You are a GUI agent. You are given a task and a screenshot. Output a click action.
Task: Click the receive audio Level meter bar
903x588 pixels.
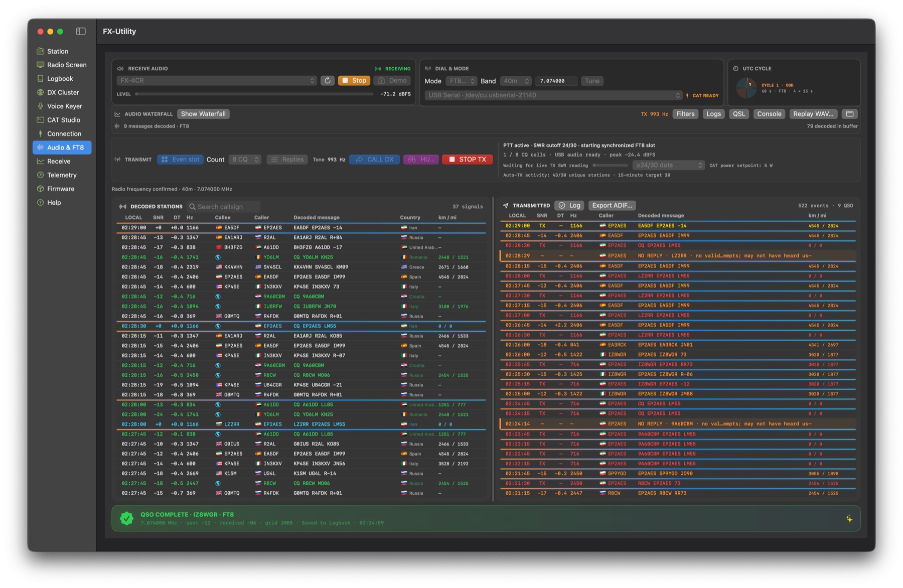pyautogui.click(x=254, y=94)
